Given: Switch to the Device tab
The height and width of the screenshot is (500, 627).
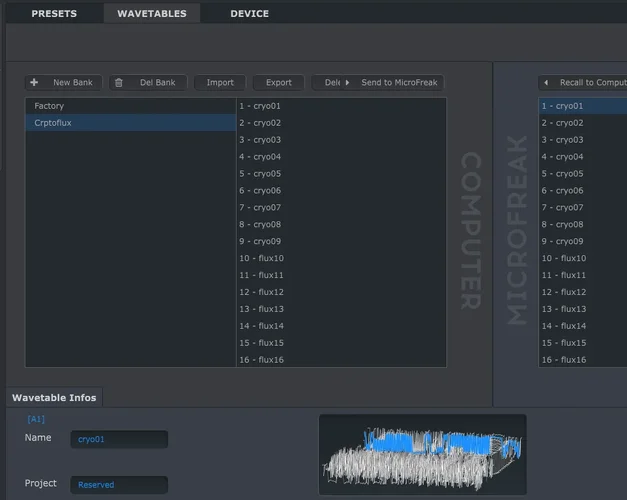Looking at the screenshot, I should tap(250, 14).
